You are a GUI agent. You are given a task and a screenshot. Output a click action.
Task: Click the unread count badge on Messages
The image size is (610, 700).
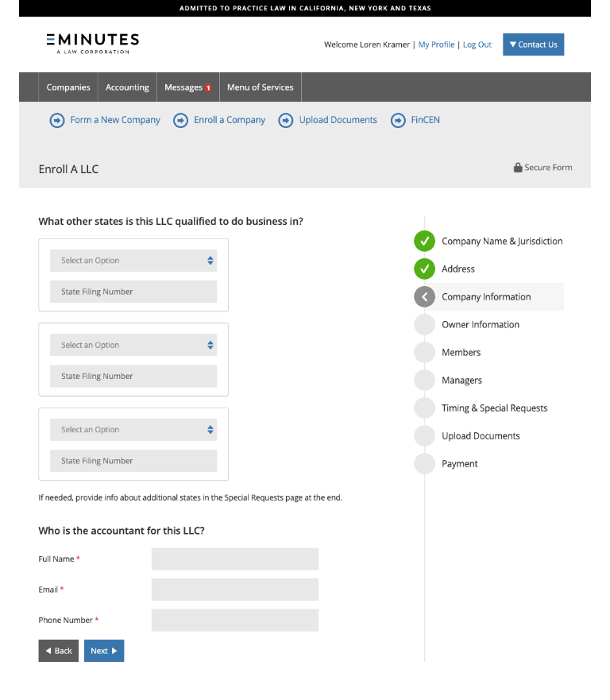click(x=208, y=87)
